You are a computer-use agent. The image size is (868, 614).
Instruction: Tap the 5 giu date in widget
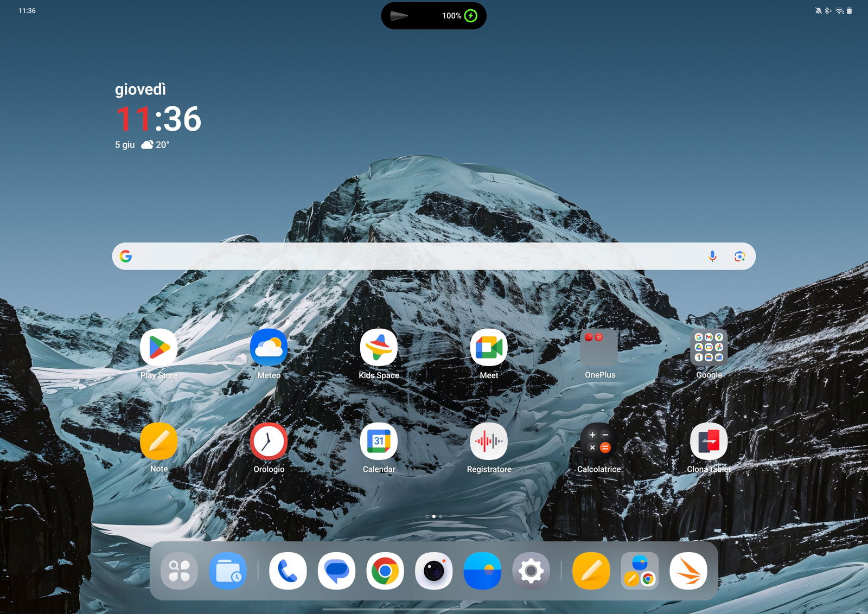125,145
